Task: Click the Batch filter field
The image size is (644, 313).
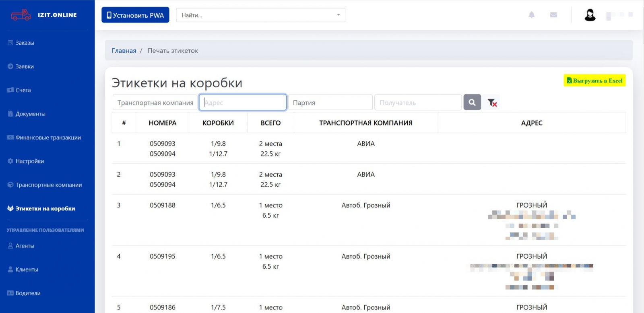Action: pos(330,103)
